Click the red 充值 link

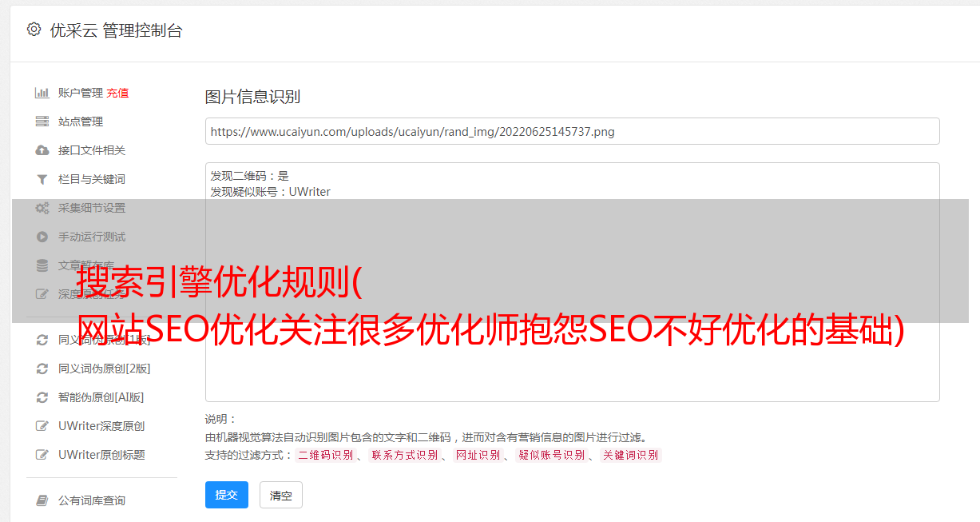(117, 93)
